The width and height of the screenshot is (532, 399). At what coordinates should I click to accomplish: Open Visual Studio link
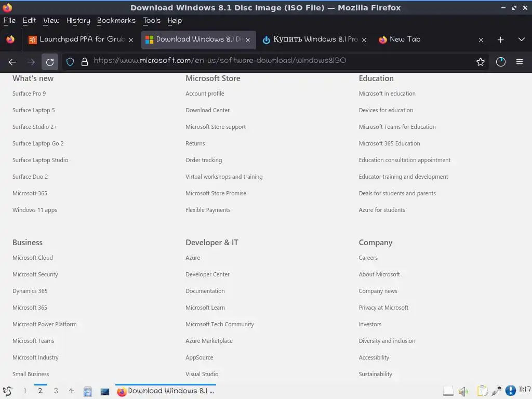point(202,374)
